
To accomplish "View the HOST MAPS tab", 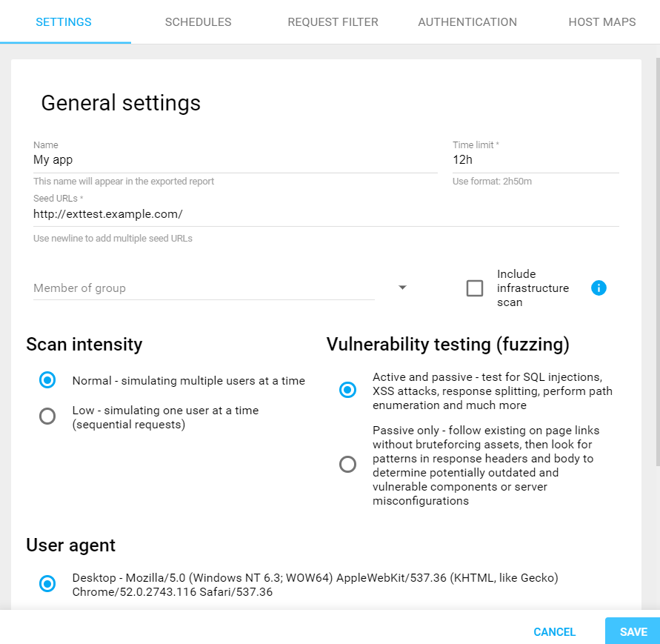I will pyautogui.click(x=601, y=21).
